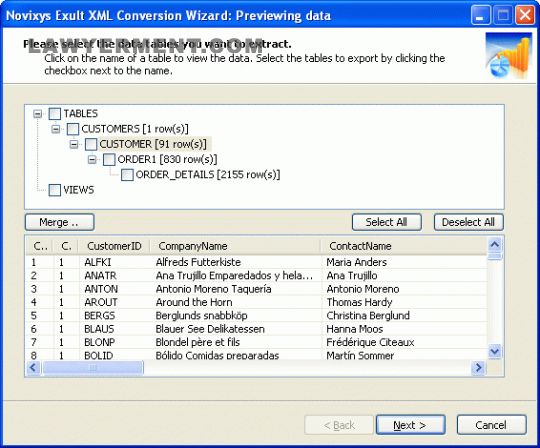Image resolution: width=540 pixels, height=448 pixels.
Task: Click the horizontal scrollbar thumb
Action: [93, 368]
